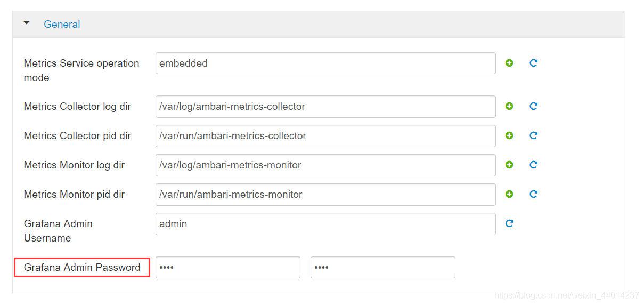Image resolution: width=644 pixels, height=305 pixels.
Task: Click green plus icon for Metrics Collector pid dir
Action: [x=509, y=135]
